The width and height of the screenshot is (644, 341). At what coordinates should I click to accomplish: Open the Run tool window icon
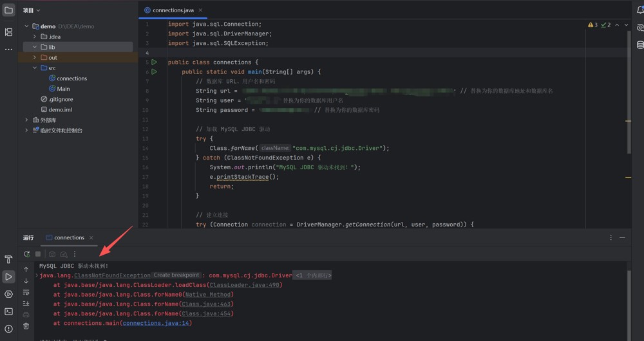(x=8, y=277)
